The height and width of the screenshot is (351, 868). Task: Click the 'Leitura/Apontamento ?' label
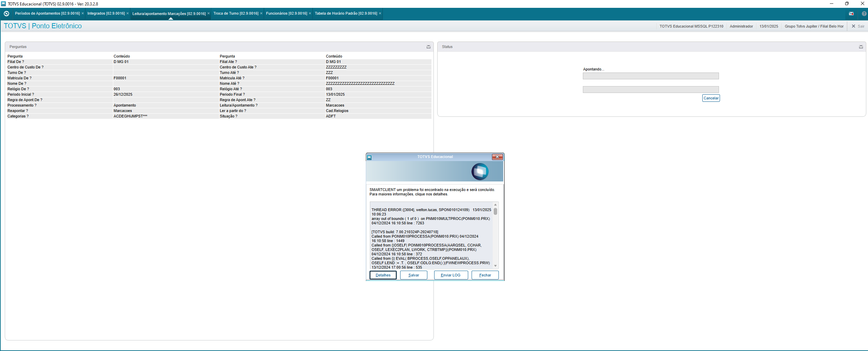pyautogui.click(x=239, y=105)
